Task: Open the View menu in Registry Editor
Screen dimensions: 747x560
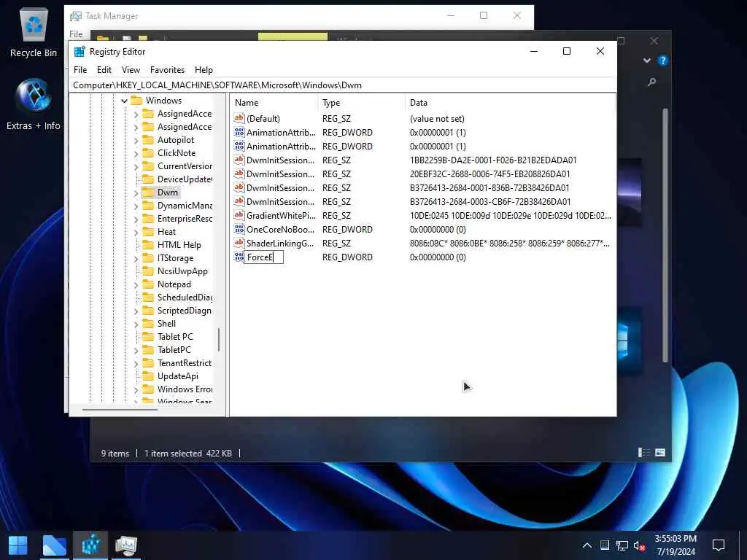Action: [131, 70]
